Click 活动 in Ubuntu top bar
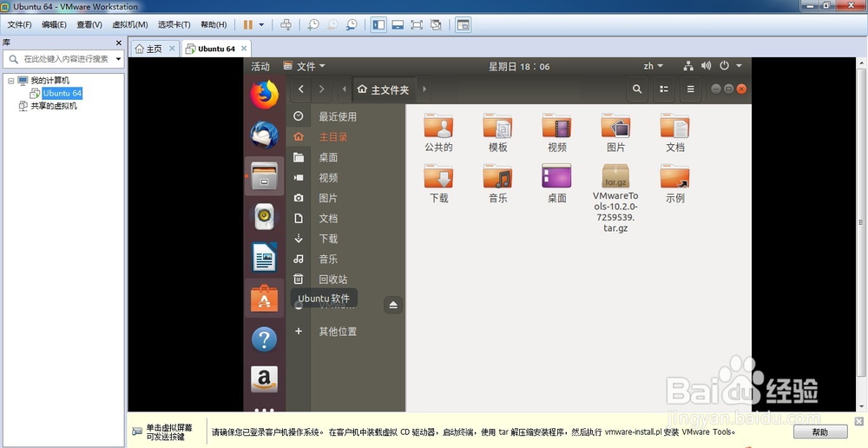Image resolution: width=868 pixels, height=448 pixels. tap(260, 67)
